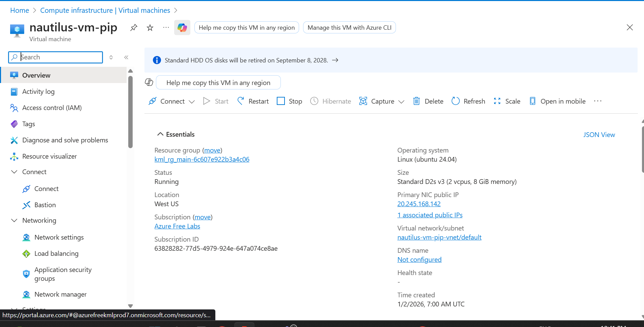Select Network settings in sidebar
The width and height of the screenshot is (644, 327).
click(x=59, y=237)
